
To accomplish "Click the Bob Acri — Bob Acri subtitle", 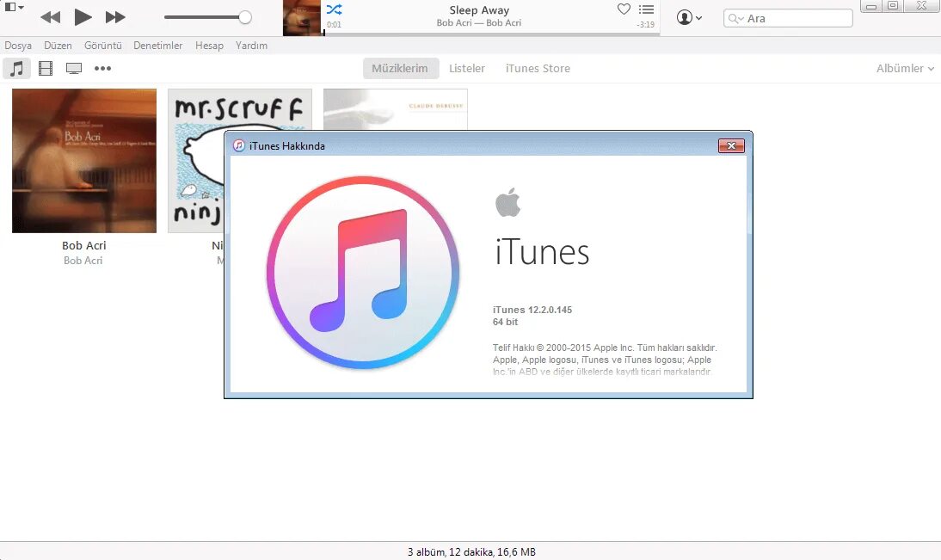I will click(x=479, y=23).
